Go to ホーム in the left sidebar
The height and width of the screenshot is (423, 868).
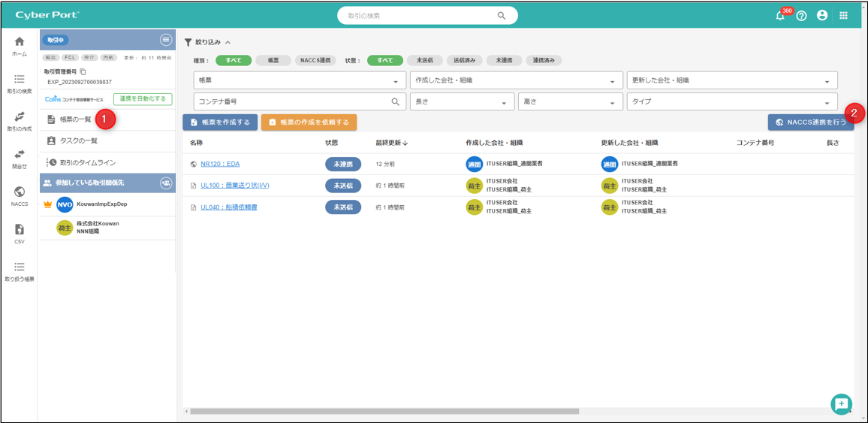click(20, 45)
